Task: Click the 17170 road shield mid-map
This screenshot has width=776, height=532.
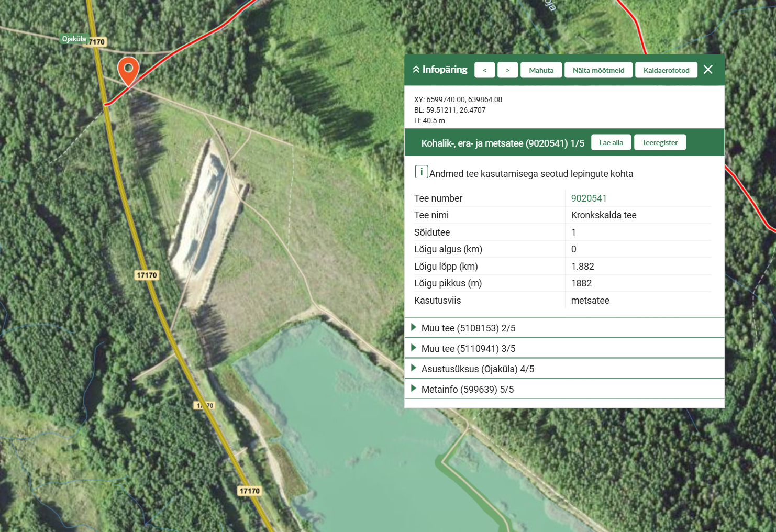Action: pos(147,275)
